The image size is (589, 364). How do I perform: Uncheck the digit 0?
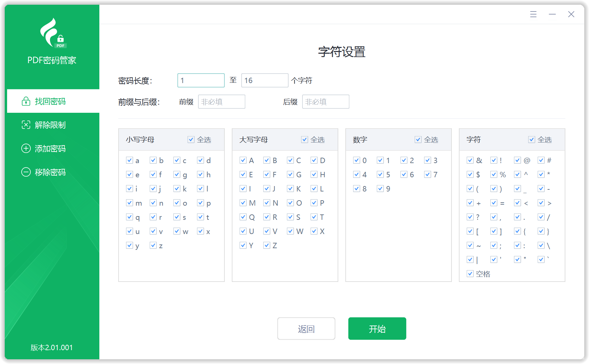pyautogui.click(x=357, y=160)
